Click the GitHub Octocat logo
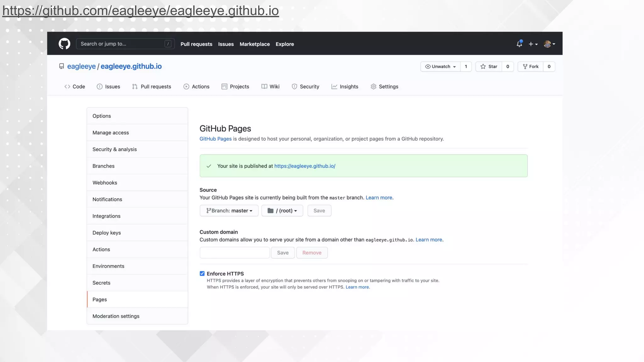Image resolution: width=644 pixels, height=362 pixels. coord(64,44)
